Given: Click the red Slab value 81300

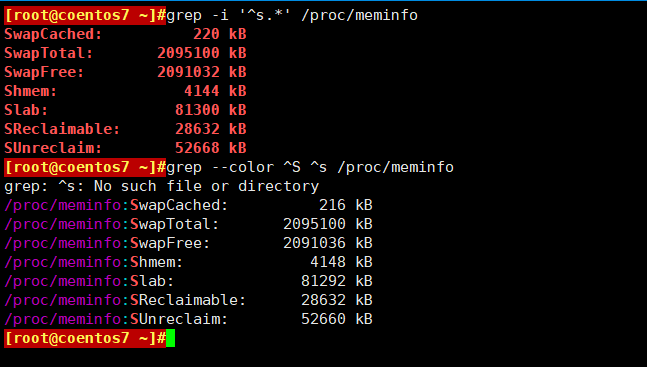Looking at the screenshot, I should pos(197,110).
